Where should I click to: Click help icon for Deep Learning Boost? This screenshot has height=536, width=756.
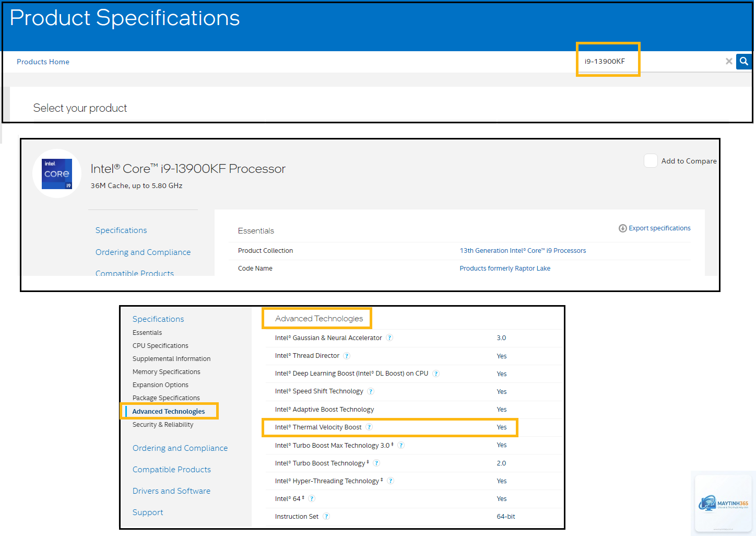click(436, 374)
